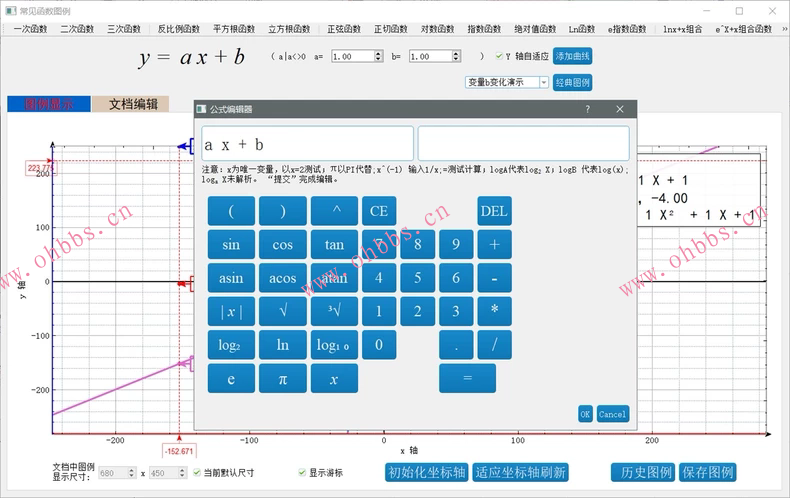Screen dimensions: 790x498
Task: Click the width 680 size spin box
Action: 117,473
